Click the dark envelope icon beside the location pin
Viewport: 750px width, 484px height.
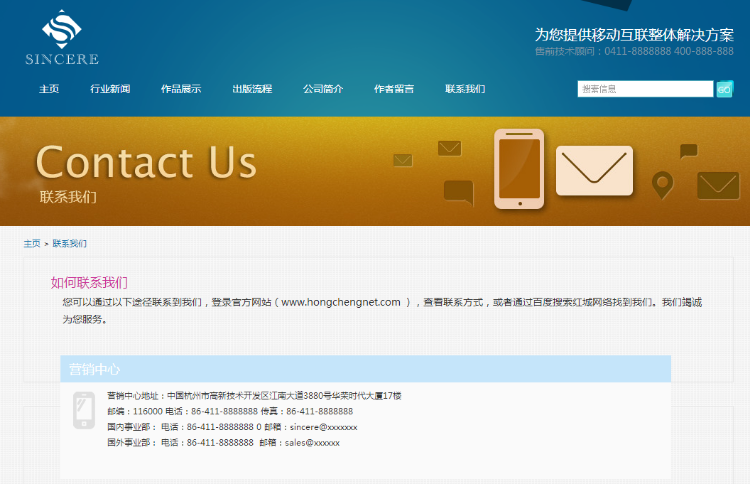tap(718, 186)
